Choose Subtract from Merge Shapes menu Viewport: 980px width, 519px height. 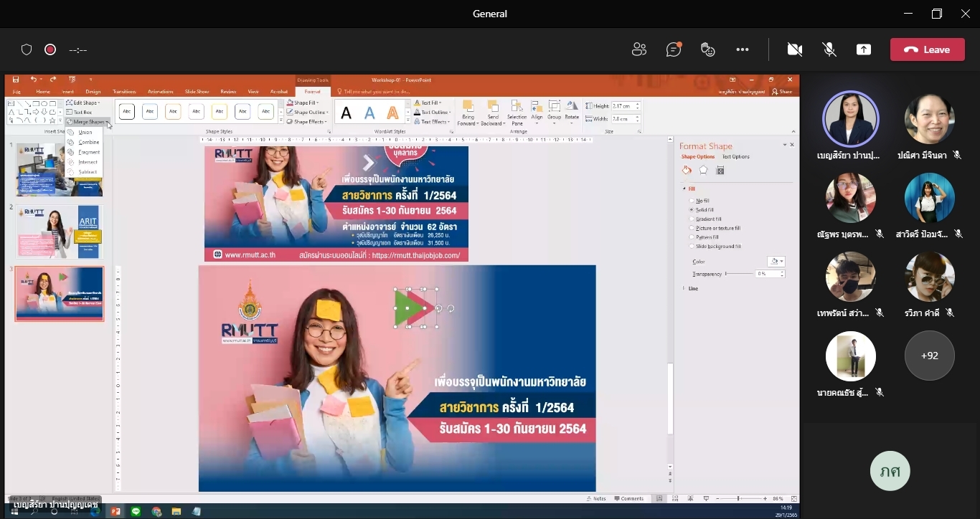[x=83, y=172]
